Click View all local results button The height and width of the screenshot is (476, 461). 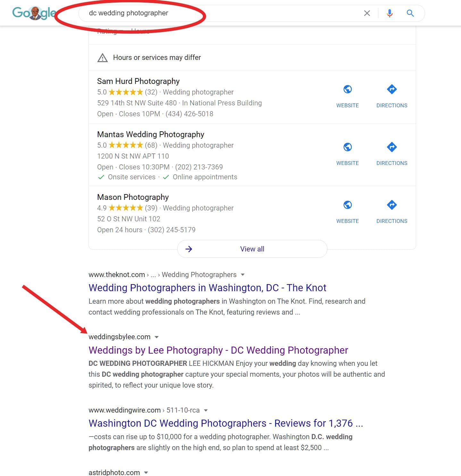(252, 249)
